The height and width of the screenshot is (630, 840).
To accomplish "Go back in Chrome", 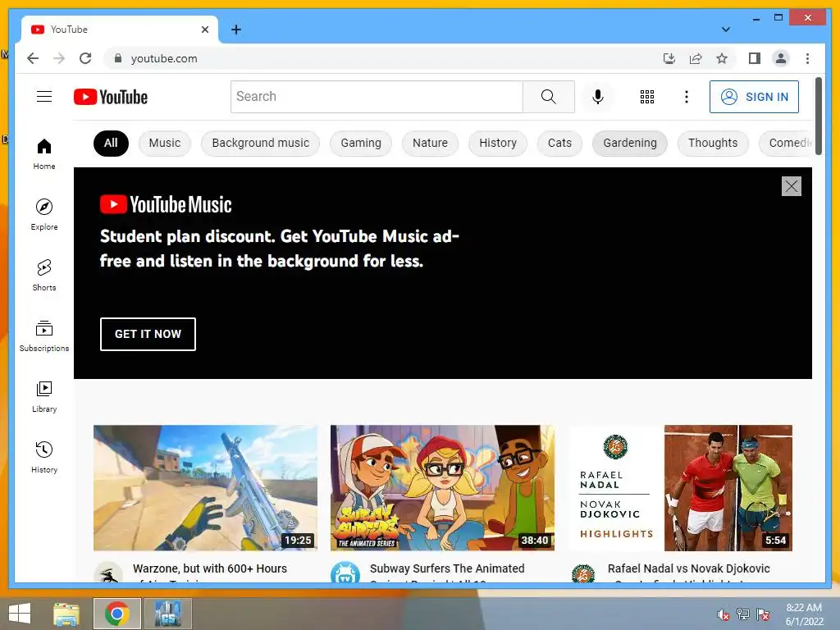I will tap(33, 58).
